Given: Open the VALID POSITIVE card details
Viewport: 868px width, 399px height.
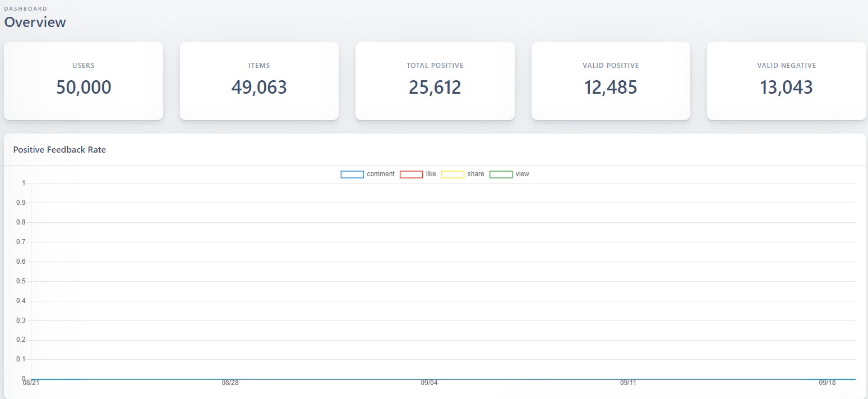Looking at the screenshot, I should (x=611, y=81).
